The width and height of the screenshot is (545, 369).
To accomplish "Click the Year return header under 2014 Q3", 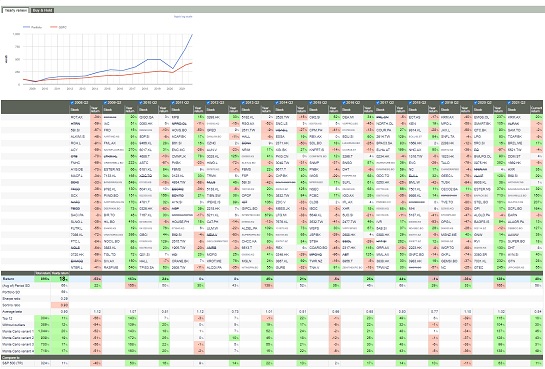I will pos(302,109).
